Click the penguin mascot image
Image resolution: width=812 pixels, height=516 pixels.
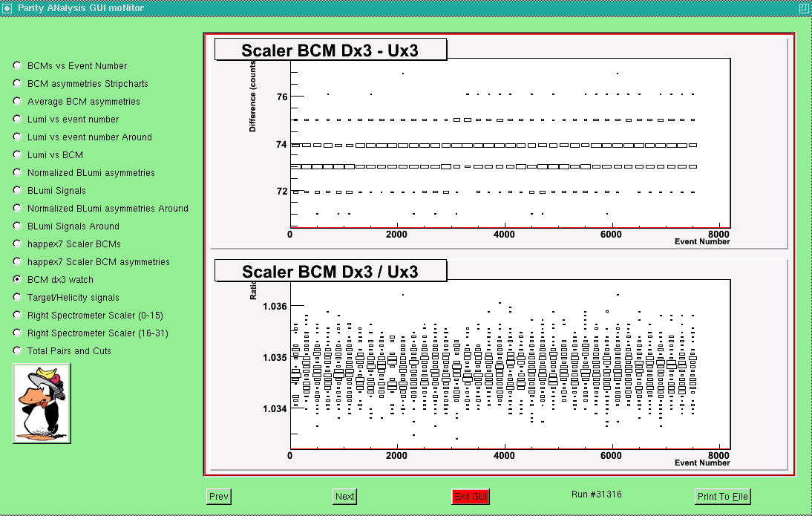(x=42, y=403)
